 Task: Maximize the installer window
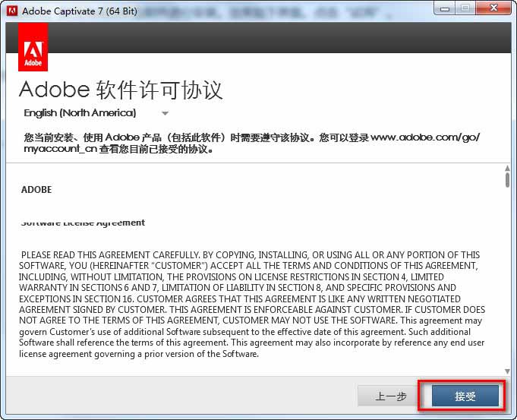(x=465, y=8)
